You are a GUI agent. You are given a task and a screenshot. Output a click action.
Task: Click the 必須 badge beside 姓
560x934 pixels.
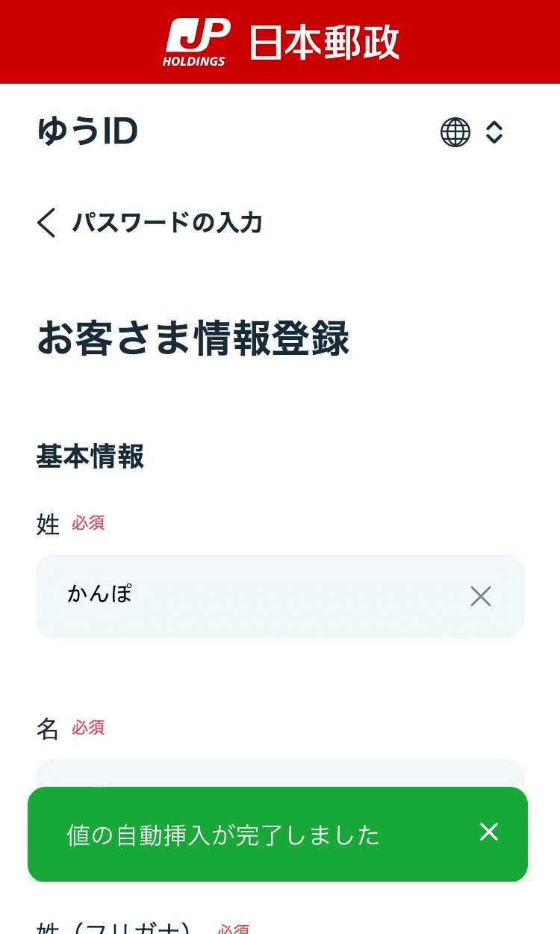click(88, 523)
